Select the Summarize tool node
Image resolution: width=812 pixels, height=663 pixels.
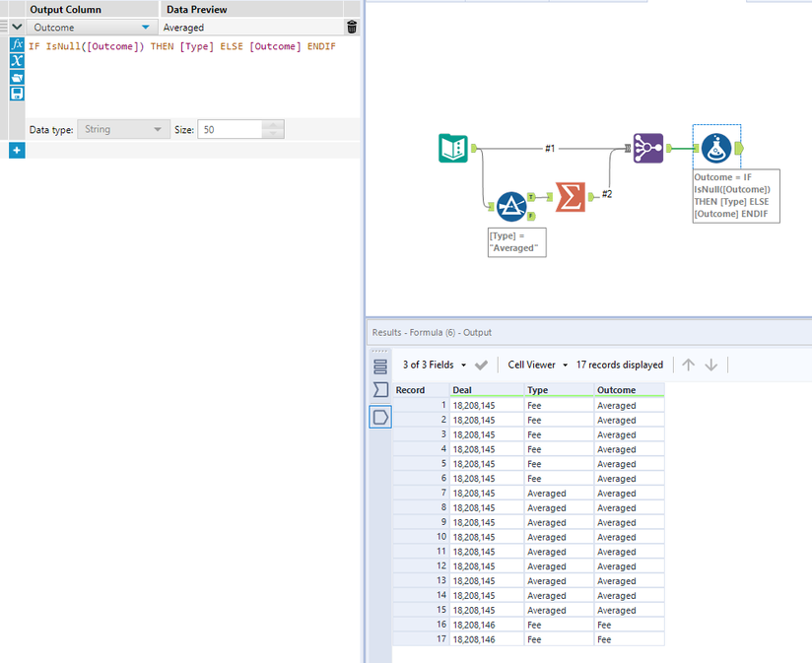[570, 197]
